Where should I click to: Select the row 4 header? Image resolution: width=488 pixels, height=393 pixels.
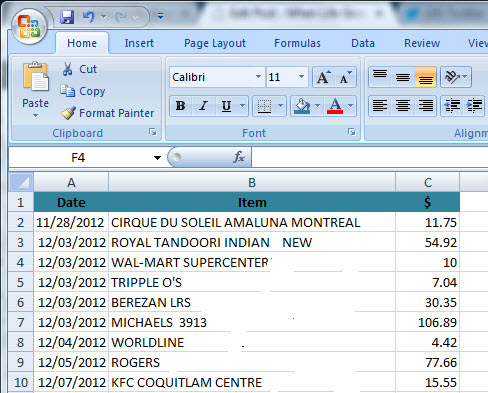tap(21, 262)
